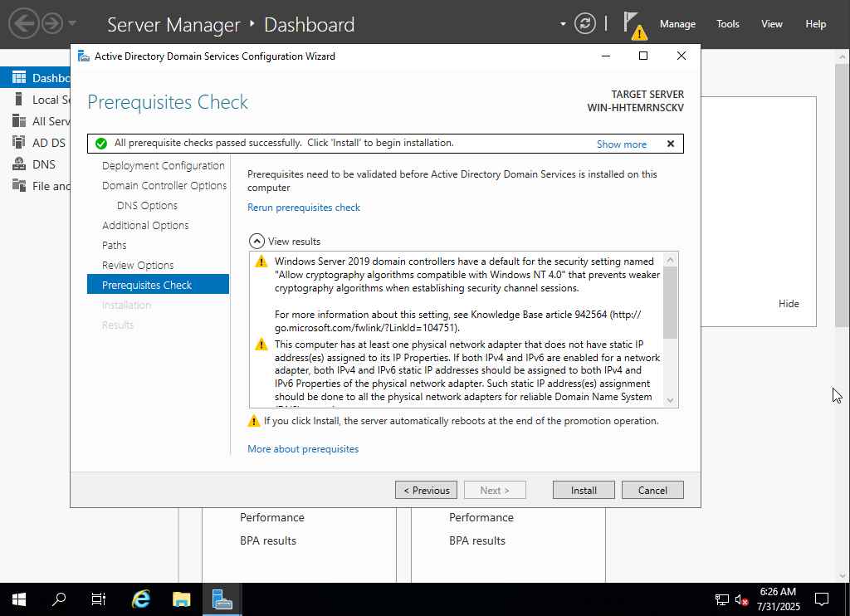Open the notifications flag with warning
This screenshot has height=616, width=850.
[633, 24]
